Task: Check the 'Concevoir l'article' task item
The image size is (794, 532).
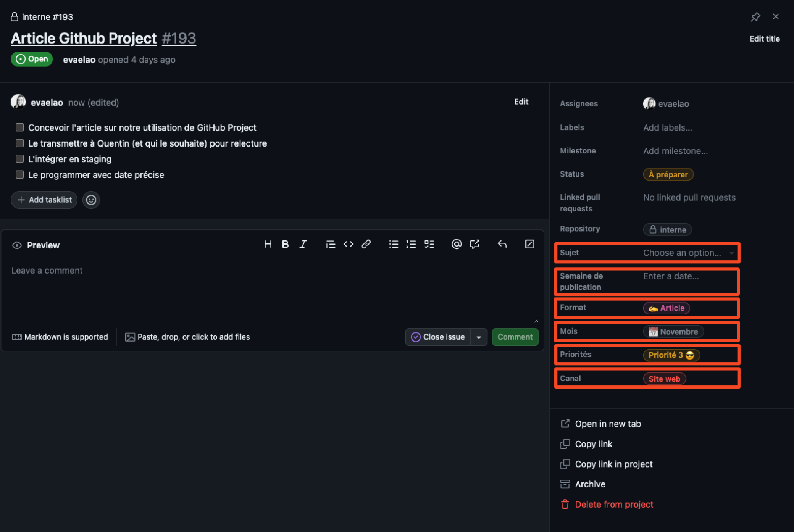Action: [19, 127]
